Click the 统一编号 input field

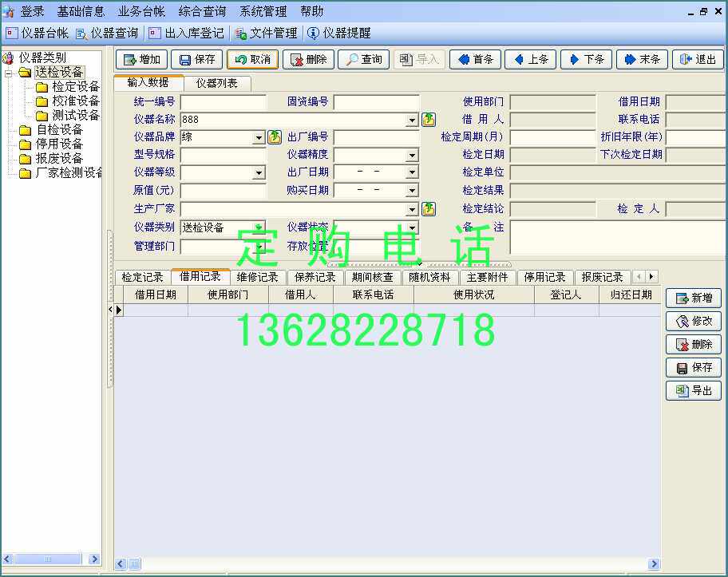point(223,102)
